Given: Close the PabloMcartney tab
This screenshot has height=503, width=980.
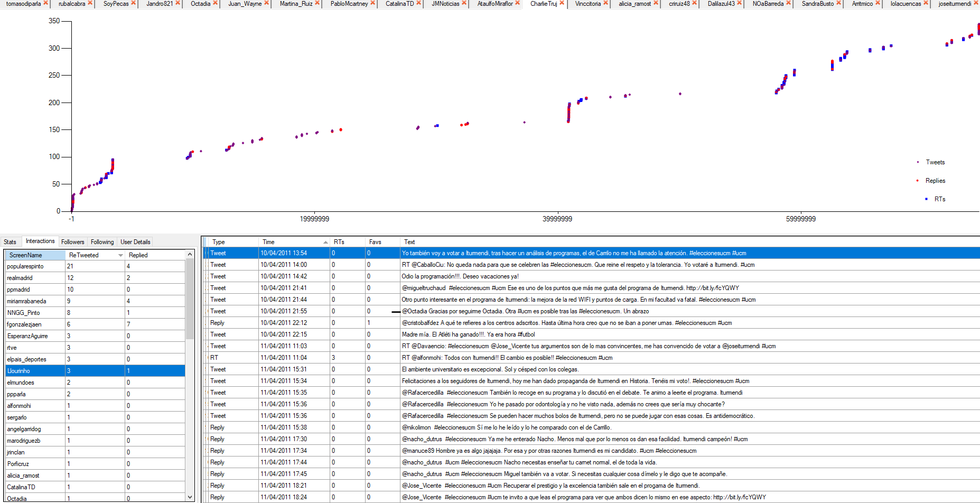Looking at the screenshot, I should pos(373,3).
